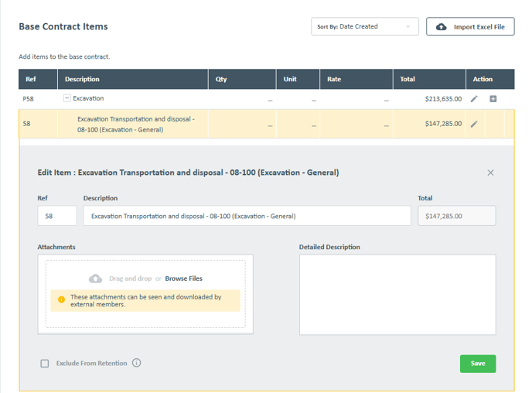Click the item Description text field
This screenshot has height=393, width=532.
(247, 216)
